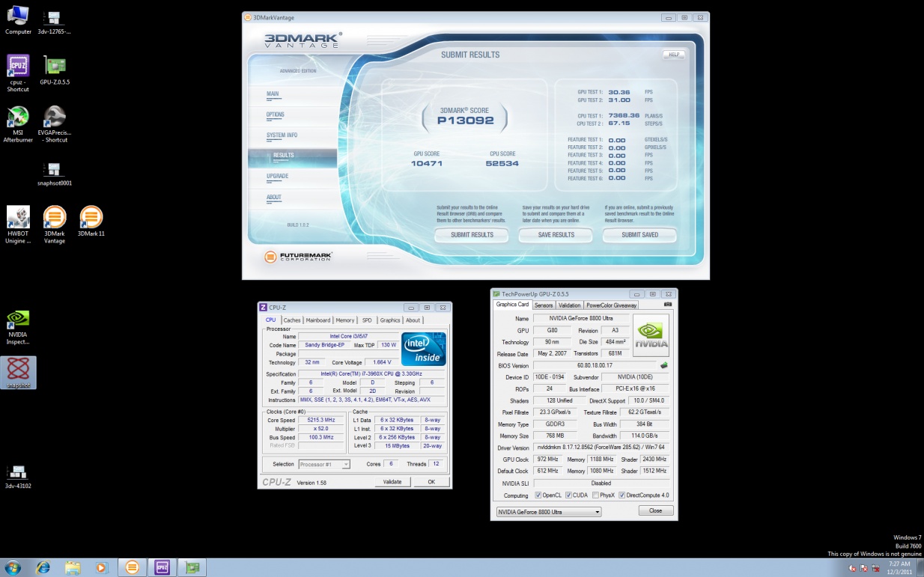Toggle the PhysX checkbox
Screen dimensions: 924x577
pos(595,495)
